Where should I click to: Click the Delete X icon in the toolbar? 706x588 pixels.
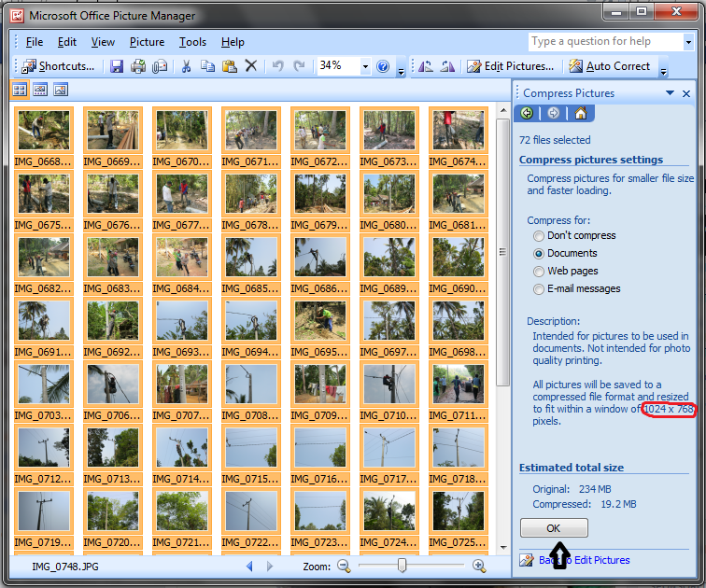pos(251,66)
